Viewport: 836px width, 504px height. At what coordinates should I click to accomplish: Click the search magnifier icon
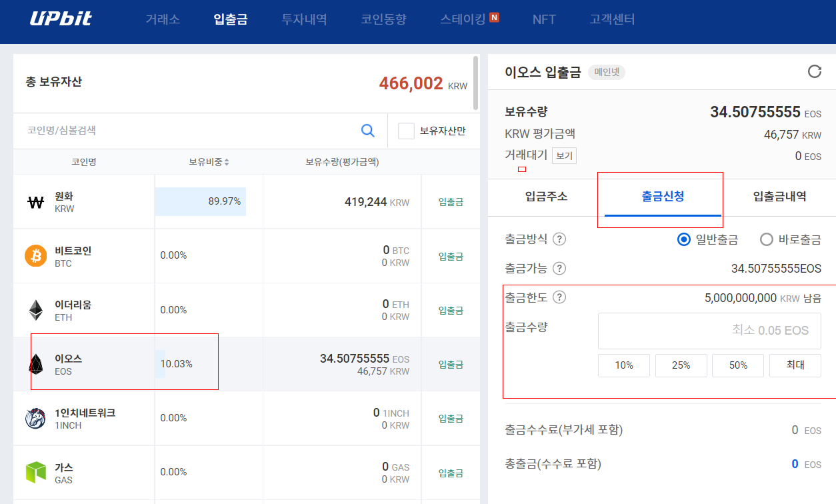(367, 131)
